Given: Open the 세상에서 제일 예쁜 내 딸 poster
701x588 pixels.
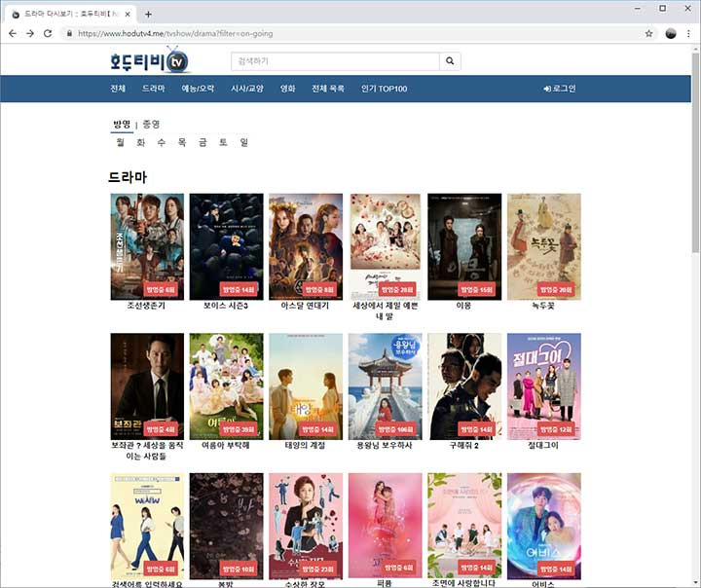Looking at the screenshot, I should tap(385, 246).
